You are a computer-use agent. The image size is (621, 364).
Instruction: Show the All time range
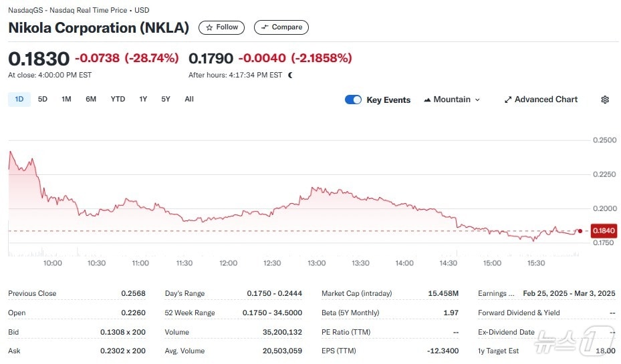[189, 99]
